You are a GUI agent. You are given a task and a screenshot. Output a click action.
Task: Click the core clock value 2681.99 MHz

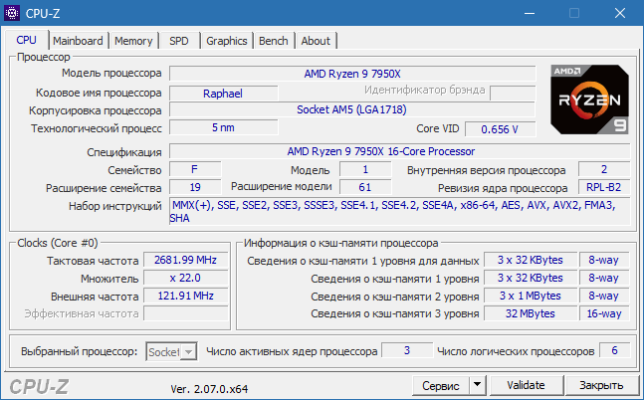pos(186,260)
